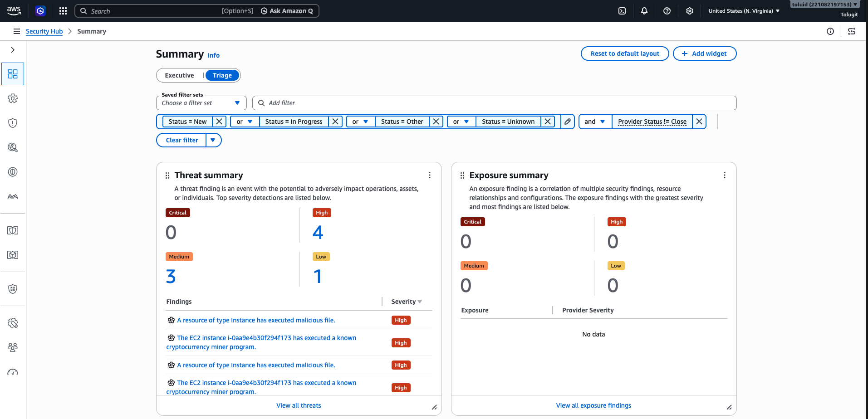Image resolution: width=868 pixels, height=419 pixels.
Task: Open the wave trends sidebar icon
Action: pyautogui.click(x=13, y=196)
